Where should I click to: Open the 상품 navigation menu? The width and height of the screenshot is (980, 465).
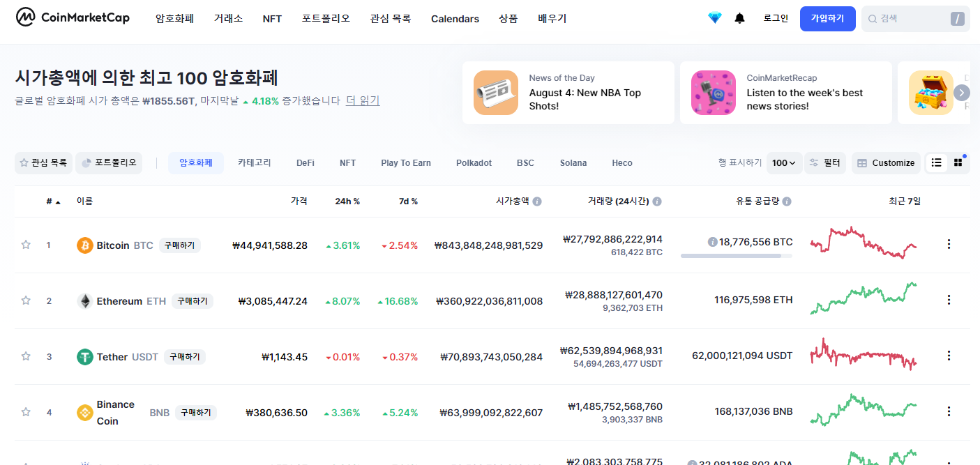(x=508, y=19)
